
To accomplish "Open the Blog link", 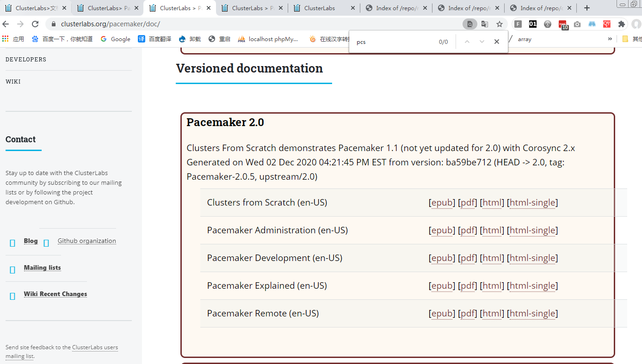I will (31, 241).
